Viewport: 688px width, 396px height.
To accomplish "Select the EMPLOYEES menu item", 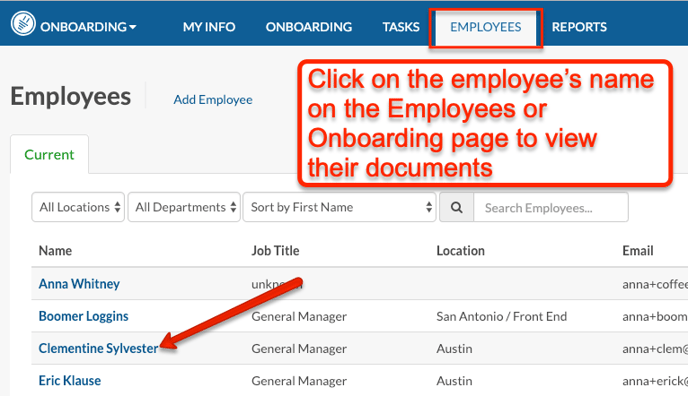I will pos(486,27).
